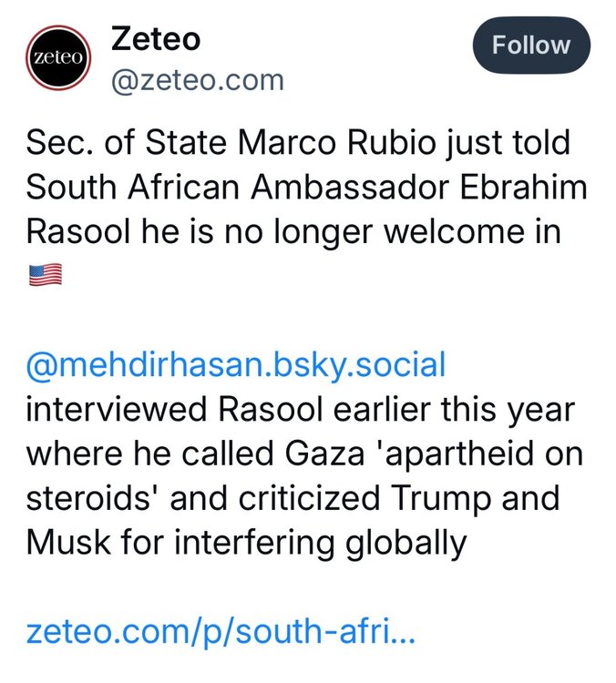
Task: Click the Zeteo profile avatar
Action: pyautogui.click(x=58, y=56)
